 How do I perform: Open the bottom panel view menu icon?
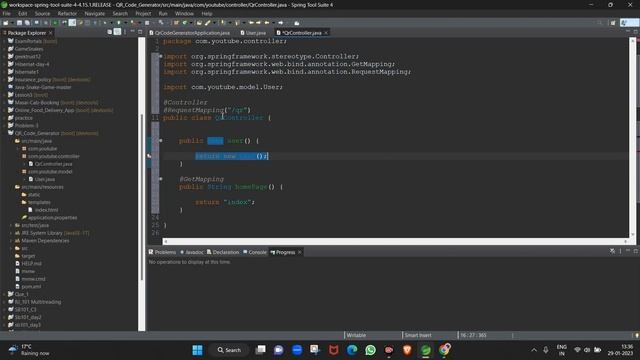pyautogui.click(x=620, y=251)
